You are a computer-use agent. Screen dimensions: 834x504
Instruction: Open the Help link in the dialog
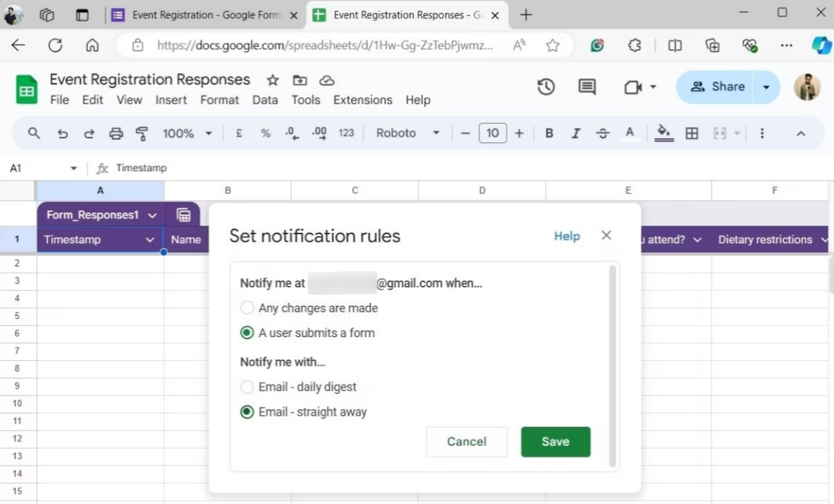click(566, 236)
